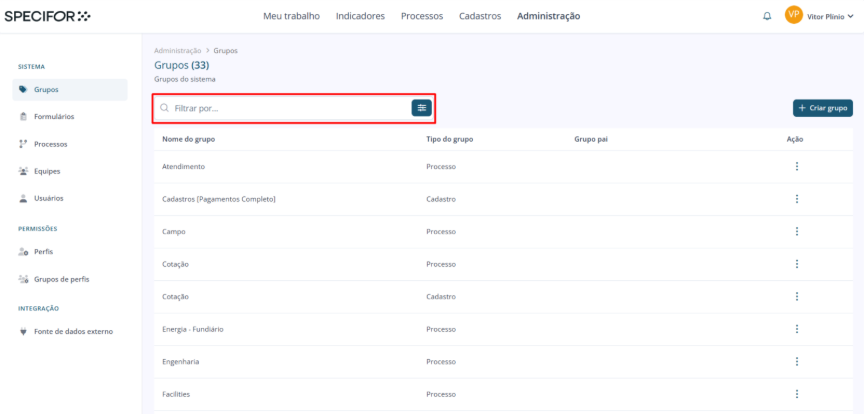Open actions menu for Campo row
This screenshot has height=414, width=864.
pos(797,232)
